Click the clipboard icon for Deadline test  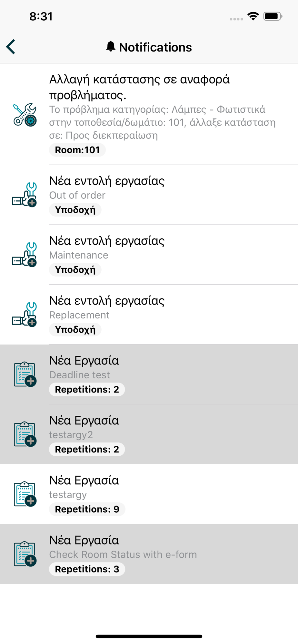pos(25,374)
